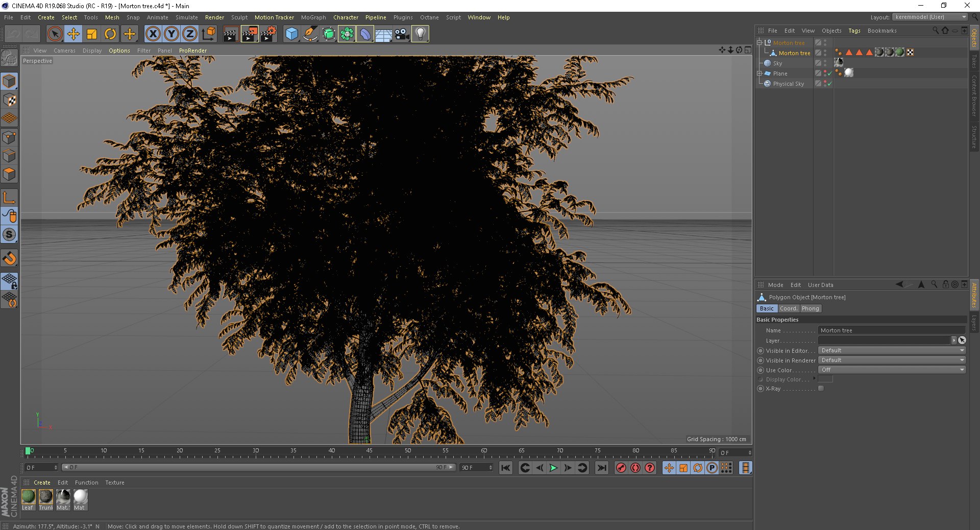Add a Cube primitive object
This screenshot has width=980, height=530.
tap(291, 34)
